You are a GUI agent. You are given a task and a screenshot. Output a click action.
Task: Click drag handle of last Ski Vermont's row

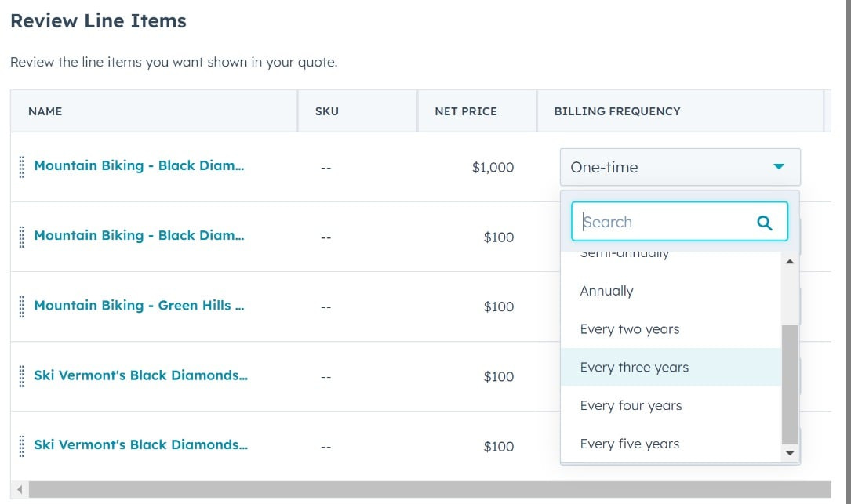click(x=22, y=446)
